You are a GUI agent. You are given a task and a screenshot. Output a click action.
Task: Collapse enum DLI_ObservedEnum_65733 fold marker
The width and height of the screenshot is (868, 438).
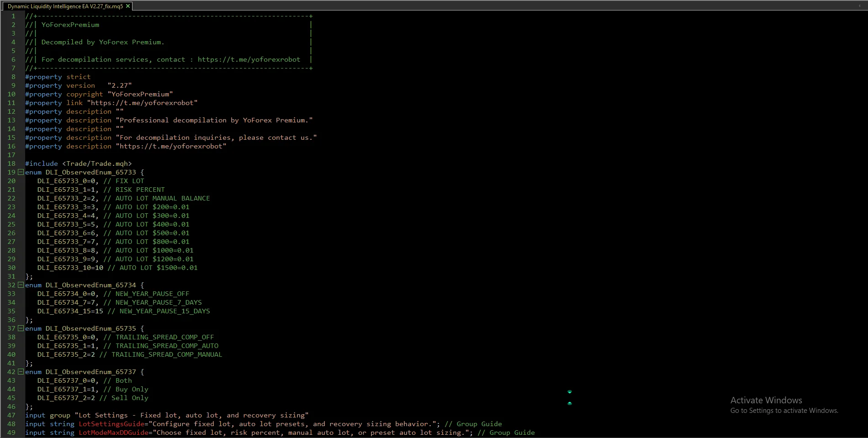(x=21, y=172)
